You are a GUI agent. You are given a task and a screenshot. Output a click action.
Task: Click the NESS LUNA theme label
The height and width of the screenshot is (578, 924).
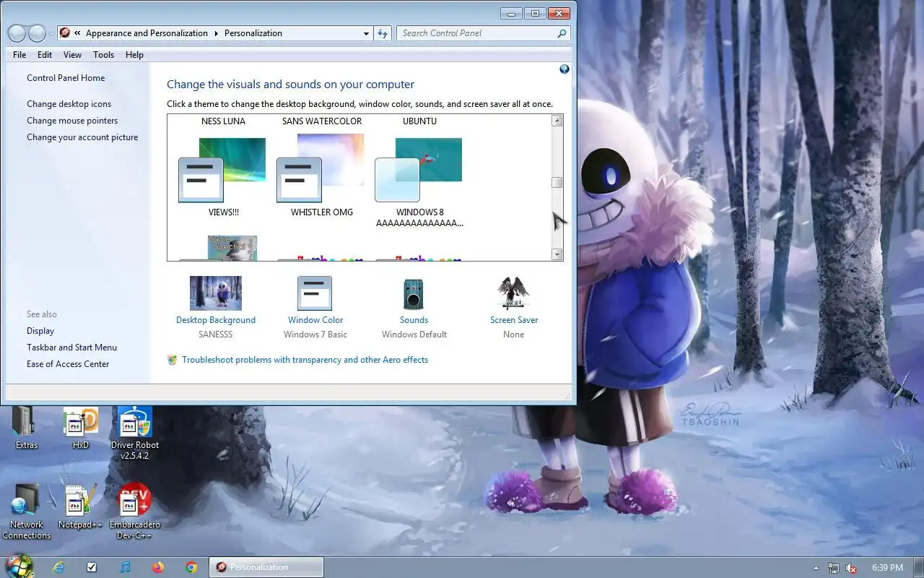click(x=223, y=121)
